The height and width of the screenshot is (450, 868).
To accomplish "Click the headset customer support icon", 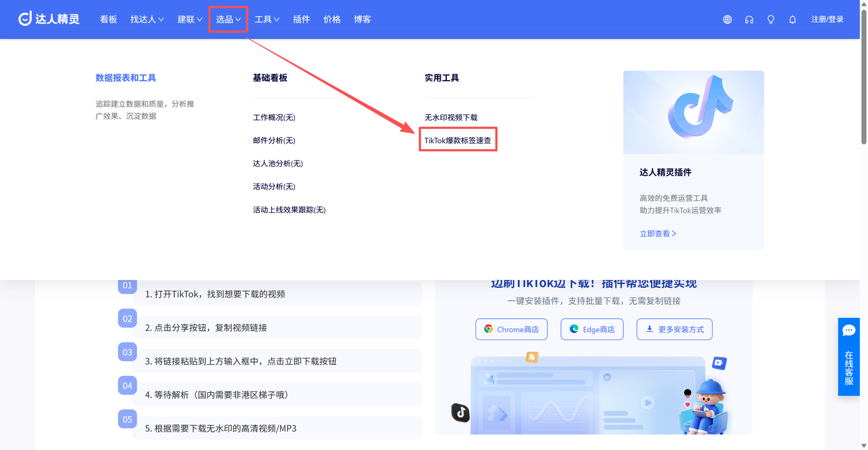I will [x=749, y=20].
